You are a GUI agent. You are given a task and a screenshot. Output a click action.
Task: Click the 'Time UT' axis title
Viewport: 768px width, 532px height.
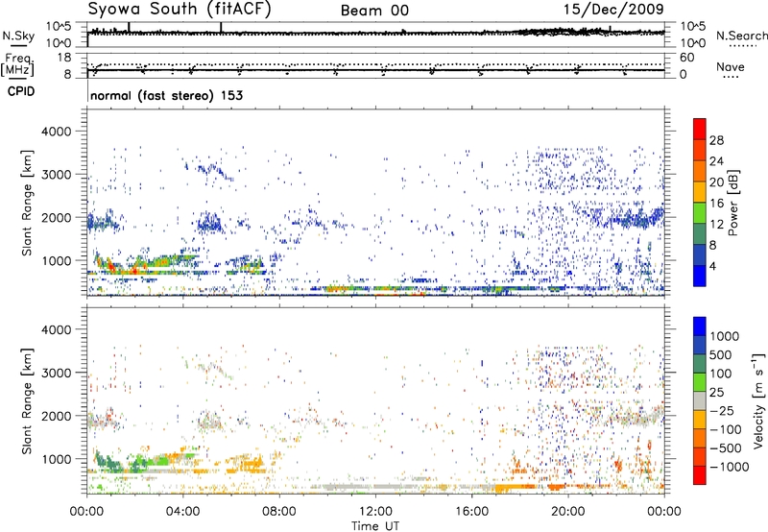click(375, 525)
